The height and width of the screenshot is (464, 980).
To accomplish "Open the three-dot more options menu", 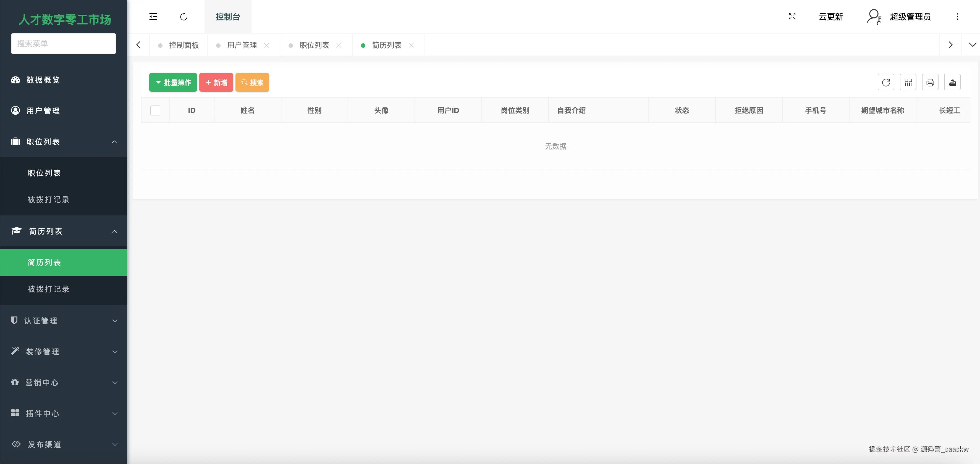I will (958, 16).
